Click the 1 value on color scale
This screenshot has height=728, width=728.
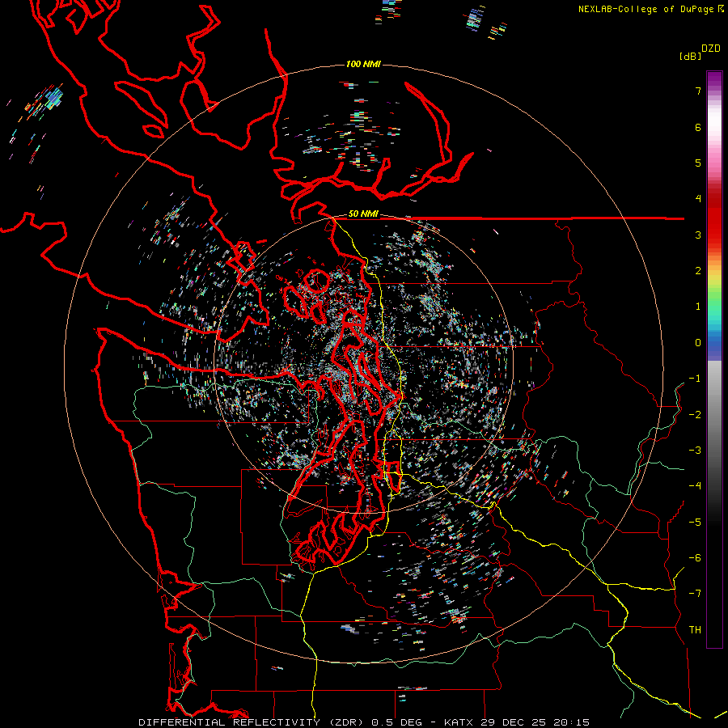[698, 307]
